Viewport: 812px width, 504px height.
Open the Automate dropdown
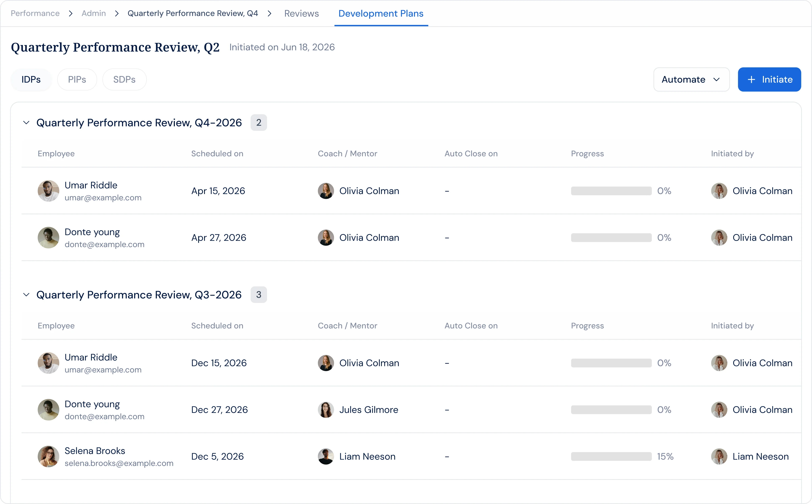point(691,79)
